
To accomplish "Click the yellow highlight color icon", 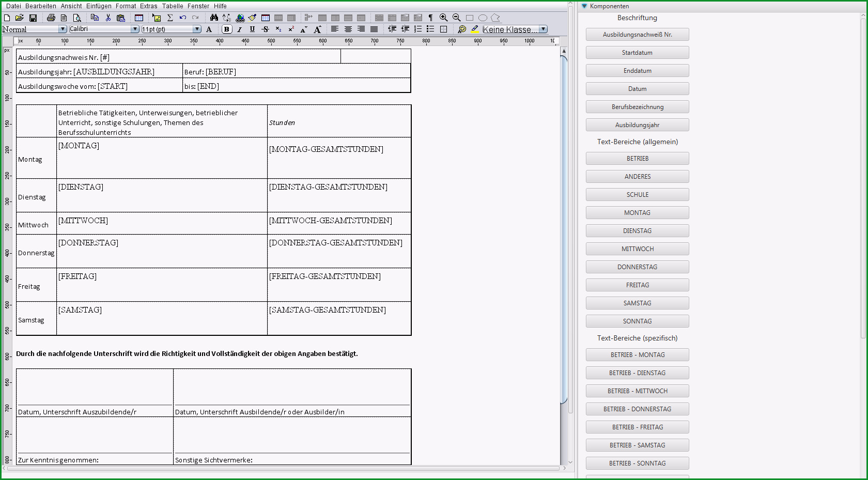I will [x=475, y=29].
